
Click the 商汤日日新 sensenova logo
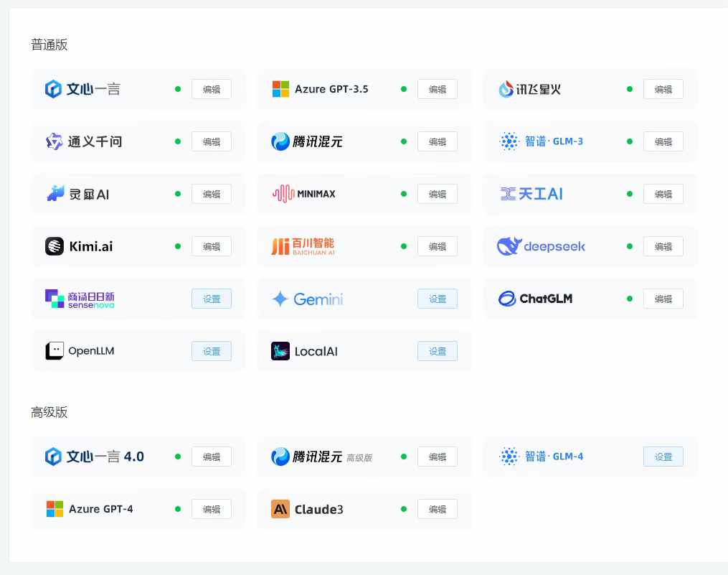coord(55,299)
